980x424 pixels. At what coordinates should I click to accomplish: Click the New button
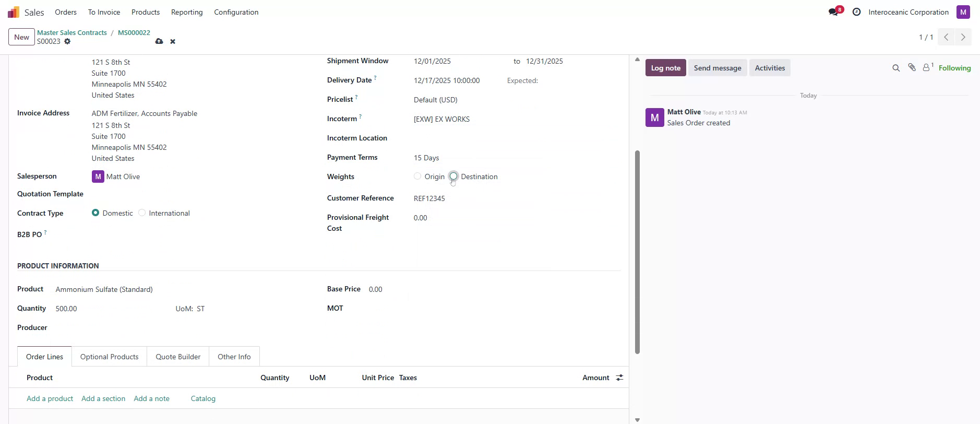(x=21, y=37)
